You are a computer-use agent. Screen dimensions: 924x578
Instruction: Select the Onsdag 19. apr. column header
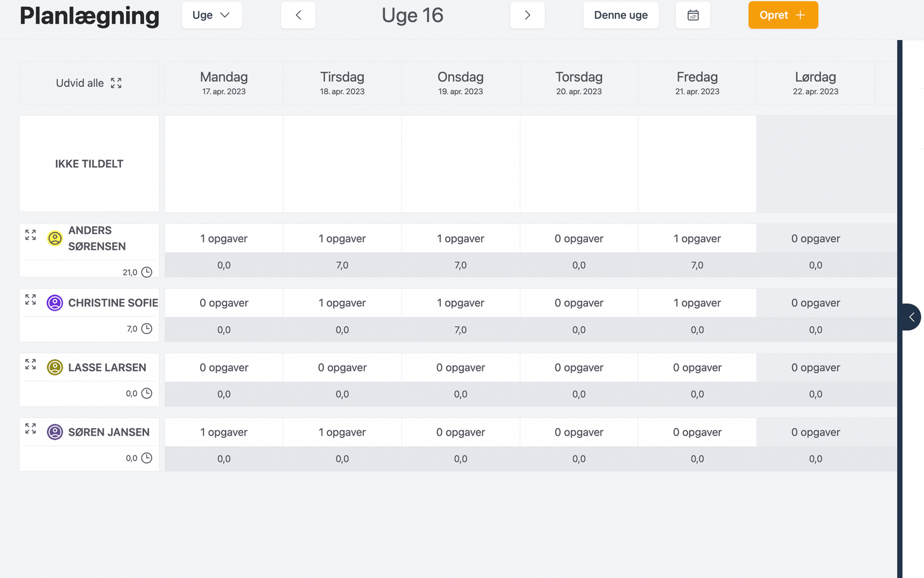coord(460,83)
